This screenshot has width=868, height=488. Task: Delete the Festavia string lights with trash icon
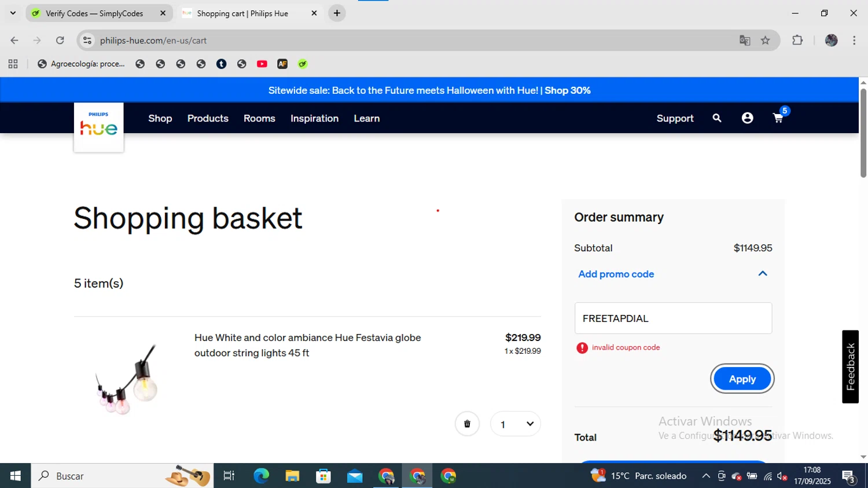pos(467,424)
